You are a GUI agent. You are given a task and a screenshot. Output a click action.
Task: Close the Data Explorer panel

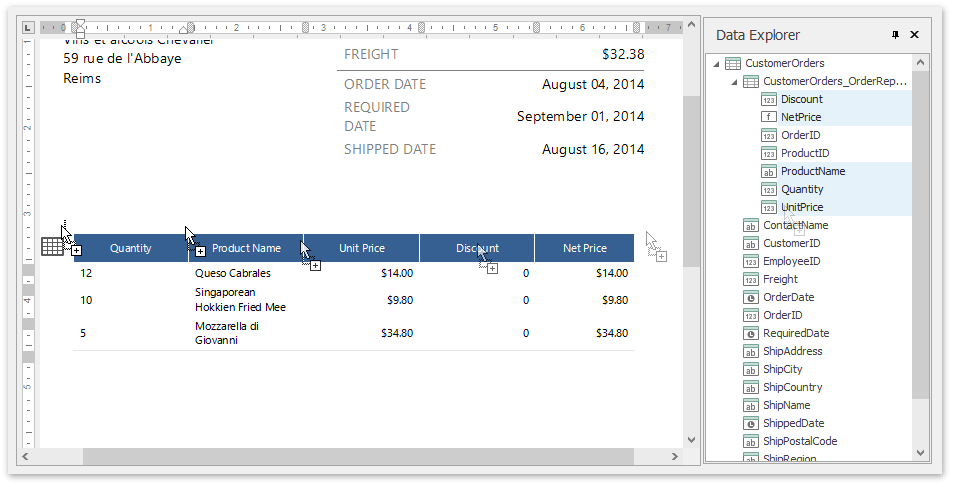[x=914, y=35]
